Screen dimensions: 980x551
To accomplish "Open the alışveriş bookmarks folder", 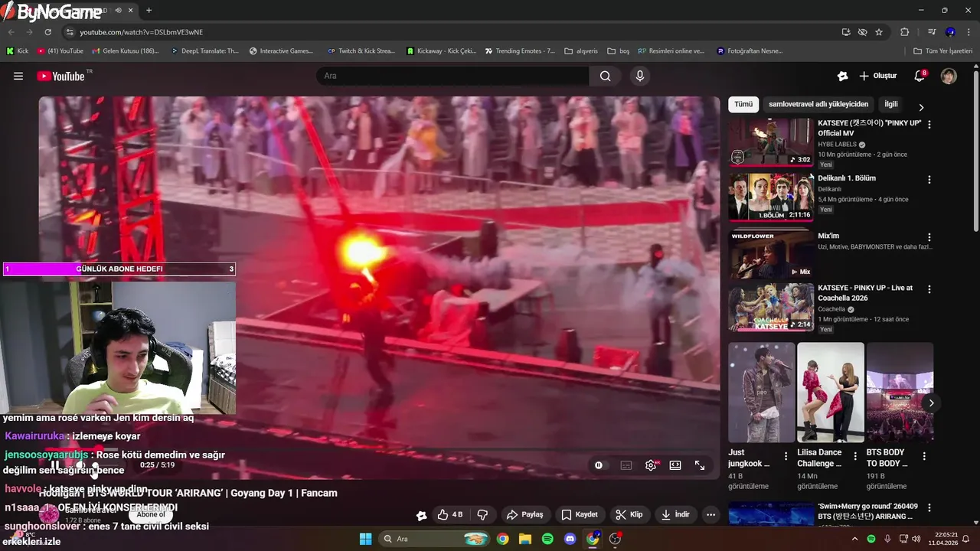I will coord(581,51).
